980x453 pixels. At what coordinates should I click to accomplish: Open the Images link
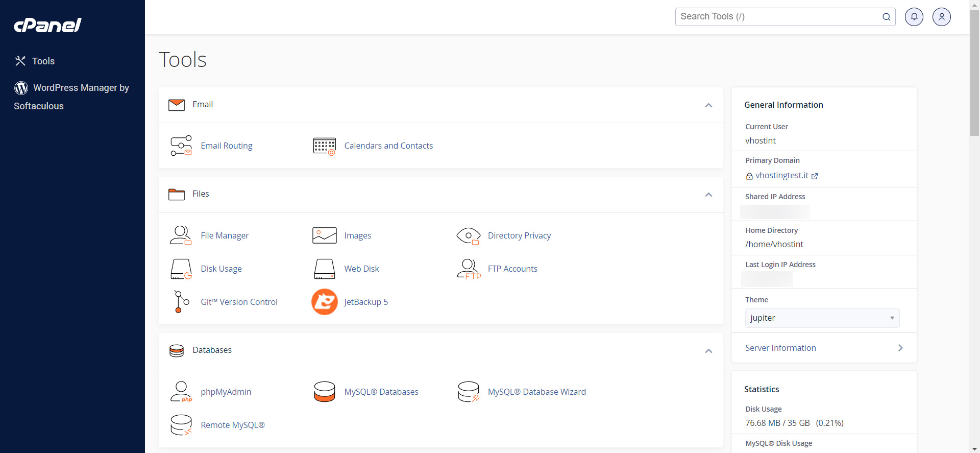pos(358,235)
